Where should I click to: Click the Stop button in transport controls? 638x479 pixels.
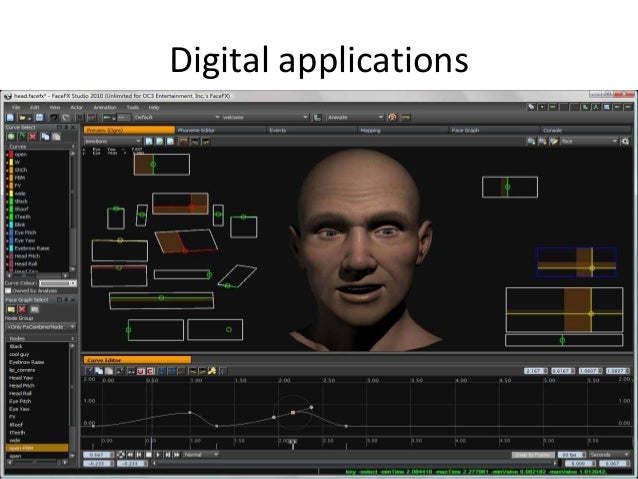coord(149,455)
